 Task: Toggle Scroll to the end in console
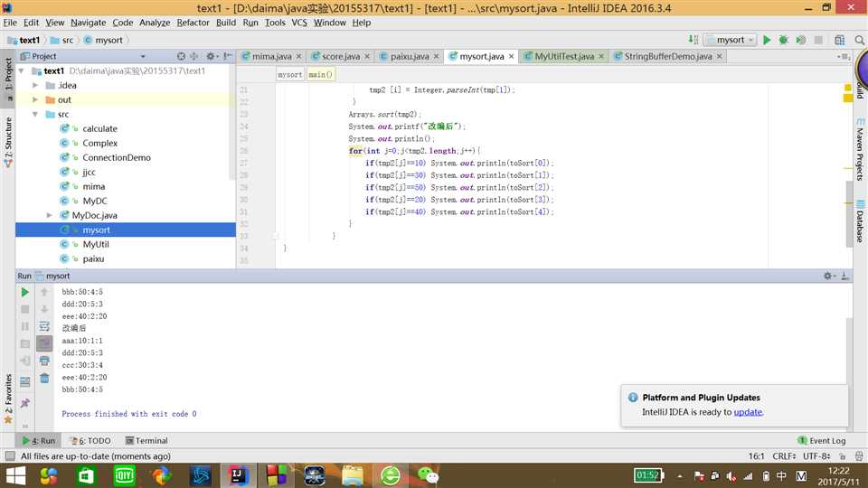(44, 343)
